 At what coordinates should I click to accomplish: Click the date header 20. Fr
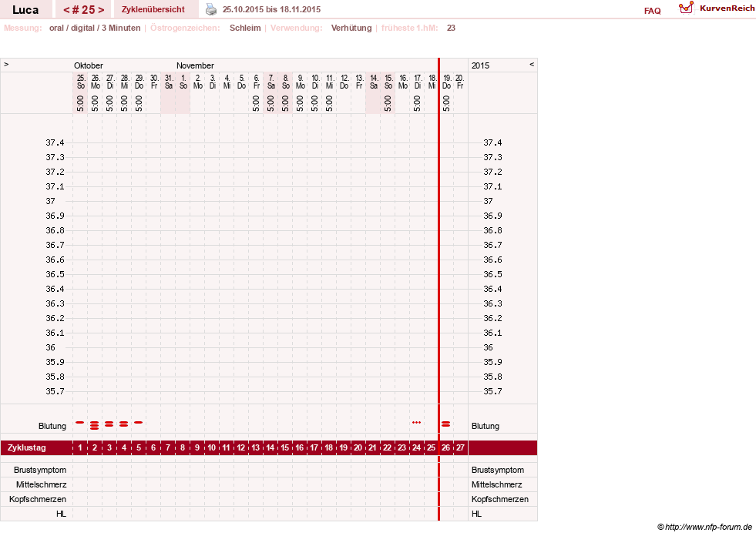tap(460, 82)
